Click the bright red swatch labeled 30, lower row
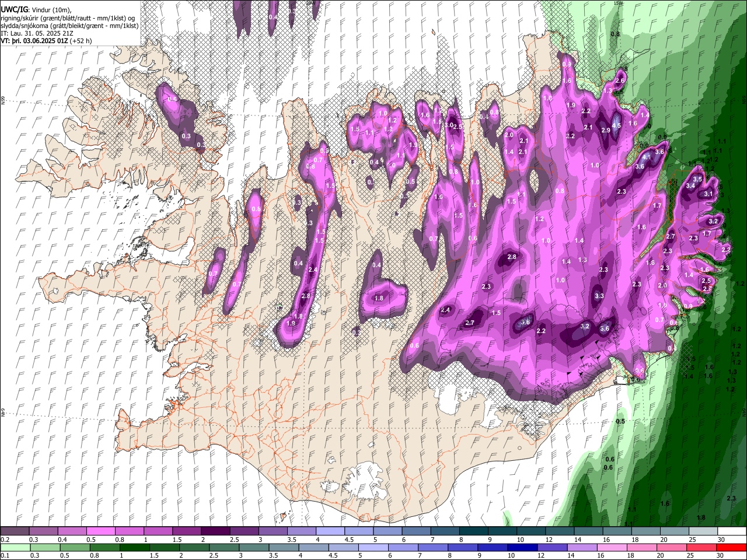 coord(731,547)
